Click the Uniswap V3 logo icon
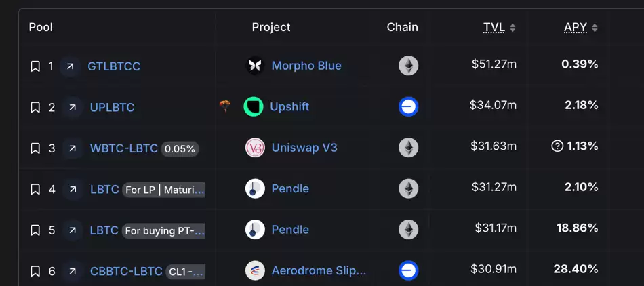Screen dimensions: 644x286 [x=255, y=148]
